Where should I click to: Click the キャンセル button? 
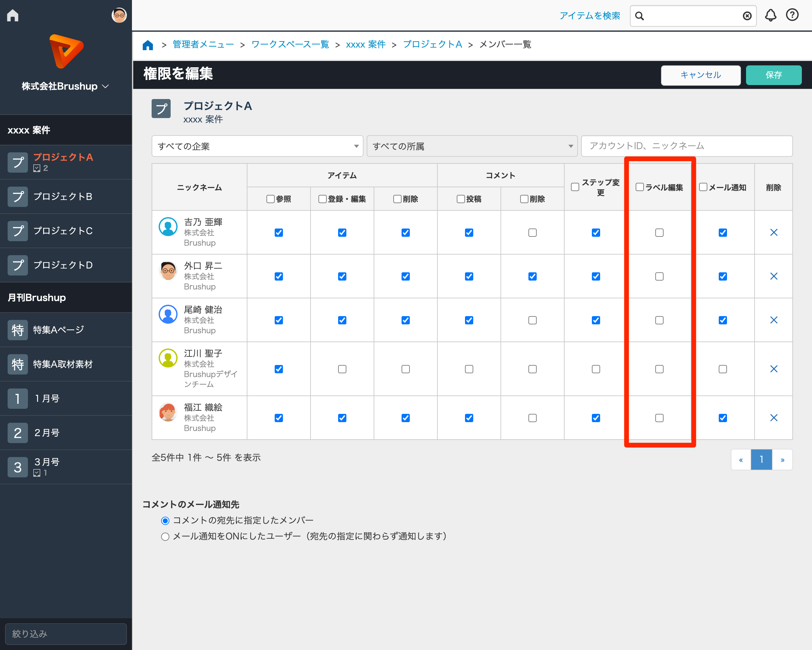point(701,75)
